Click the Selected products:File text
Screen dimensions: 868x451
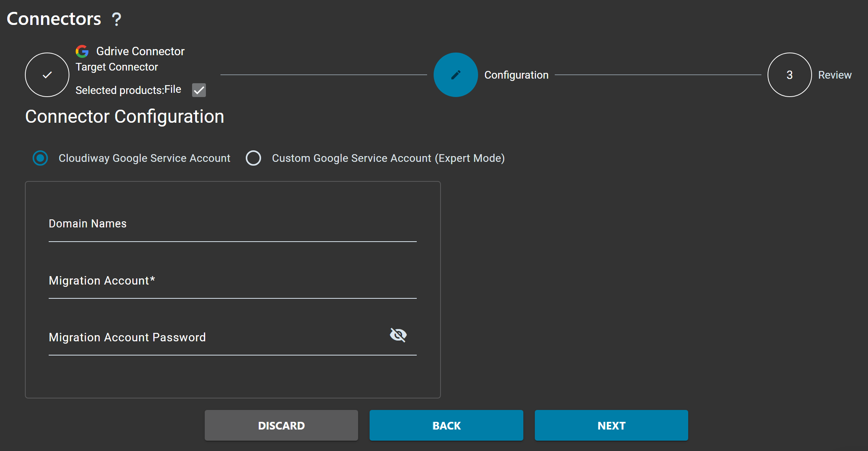pos(128,90)
